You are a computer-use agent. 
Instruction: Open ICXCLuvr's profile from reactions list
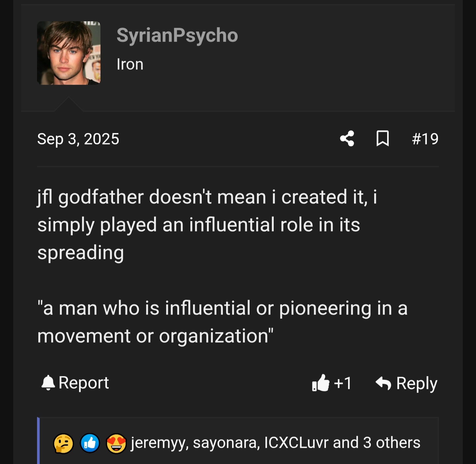pyautogui.click(x=297, y=443)
